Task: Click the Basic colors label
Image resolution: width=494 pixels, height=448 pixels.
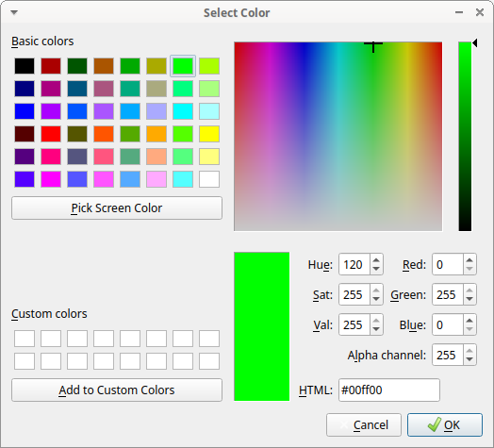Action: pos(42,41)
